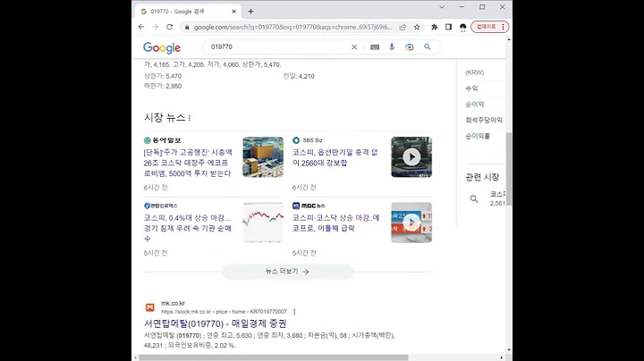Open the tab search chevron in title bar
The height and width of the screenshot is (361, 644).
(442, 7)
